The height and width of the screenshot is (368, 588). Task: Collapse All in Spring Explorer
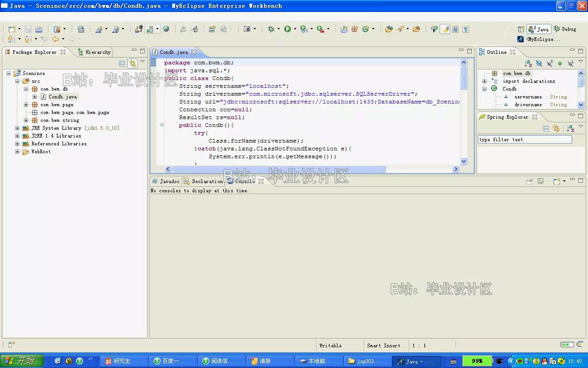pos(546,128)
